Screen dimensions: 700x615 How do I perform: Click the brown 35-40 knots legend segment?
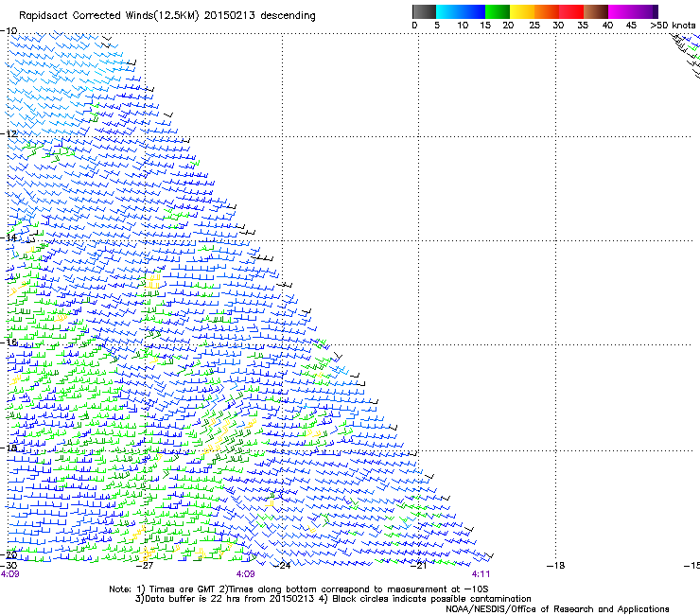coord(596,11)
